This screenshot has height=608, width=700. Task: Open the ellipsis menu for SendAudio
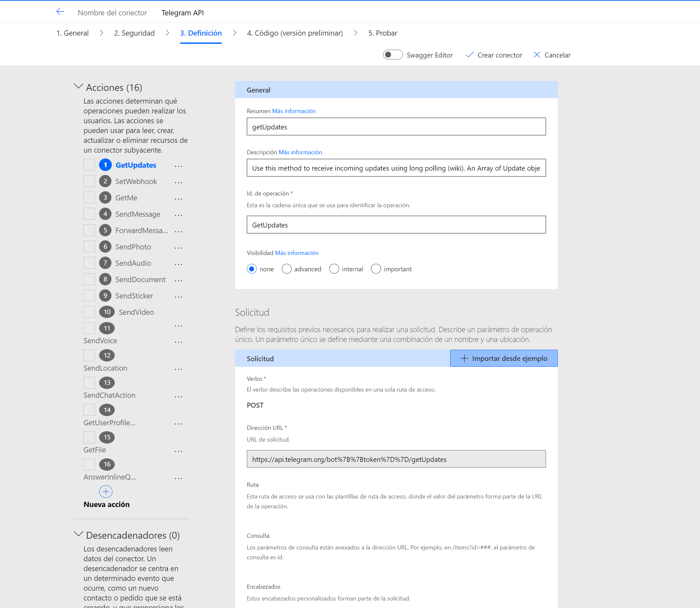tap(178, 264)
